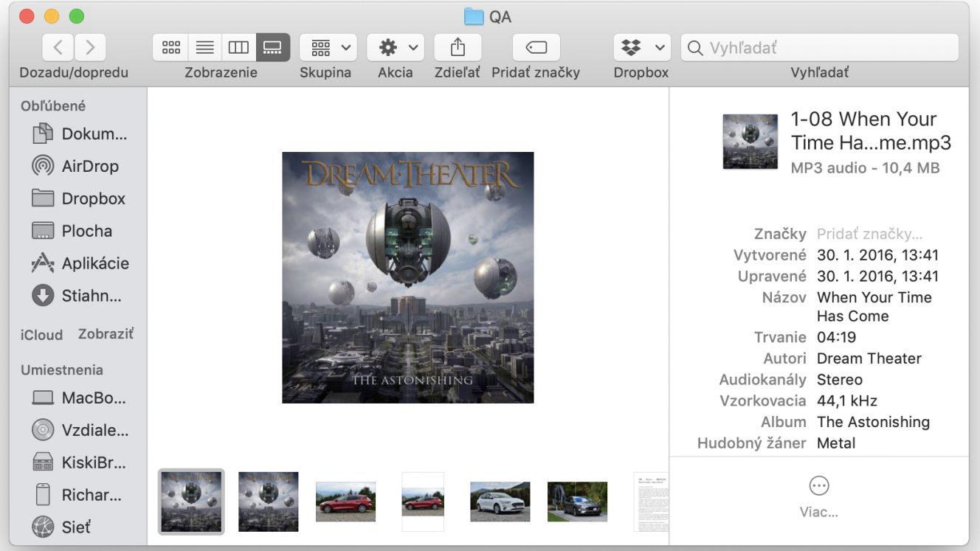Click the small album icon in info panel
This screenshot has height=551, width=980.
coord(750,142)
